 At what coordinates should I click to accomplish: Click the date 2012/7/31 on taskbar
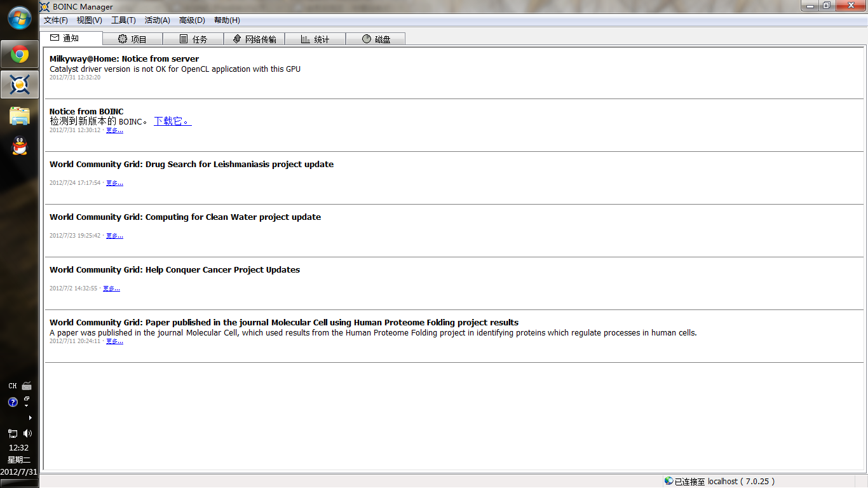click(x=19, y=472)
